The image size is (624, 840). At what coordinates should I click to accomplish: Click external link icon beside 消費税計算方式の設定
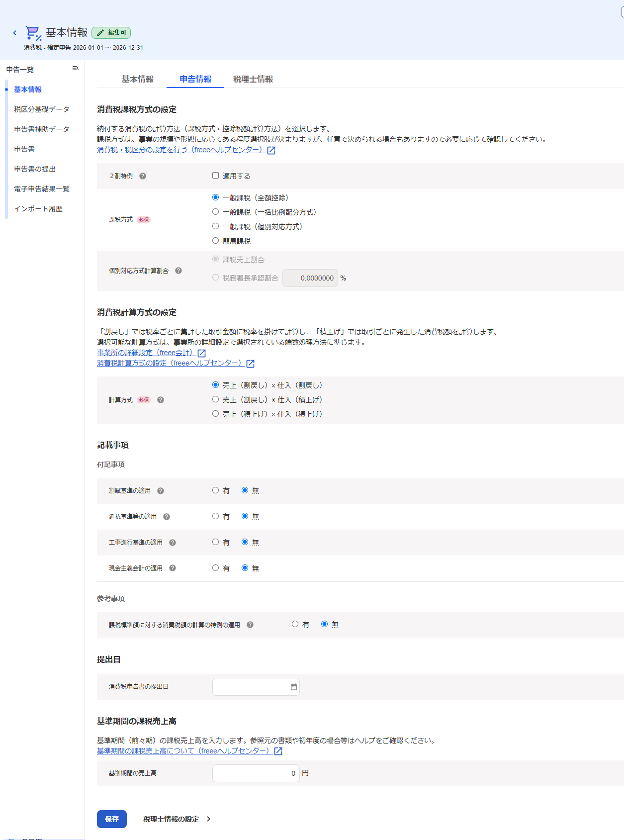click(251, 364)
